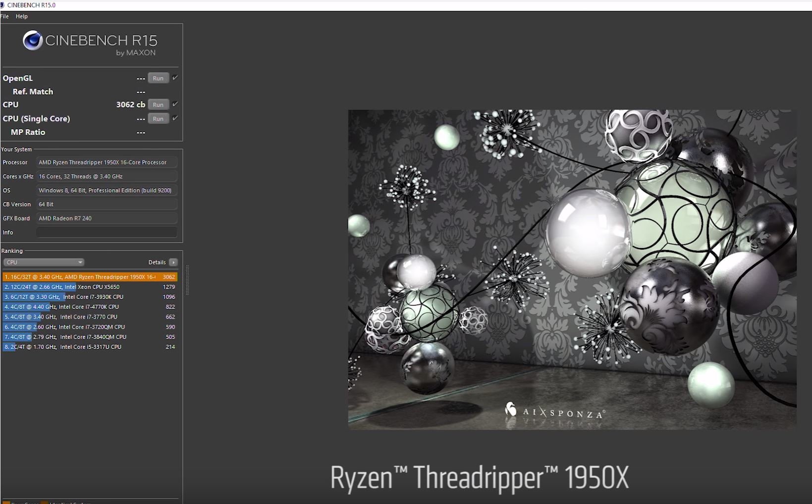This screenshot has width=812, height=504.
Task: Click the panel splitter grip handle
Action: tap(187, 281)
